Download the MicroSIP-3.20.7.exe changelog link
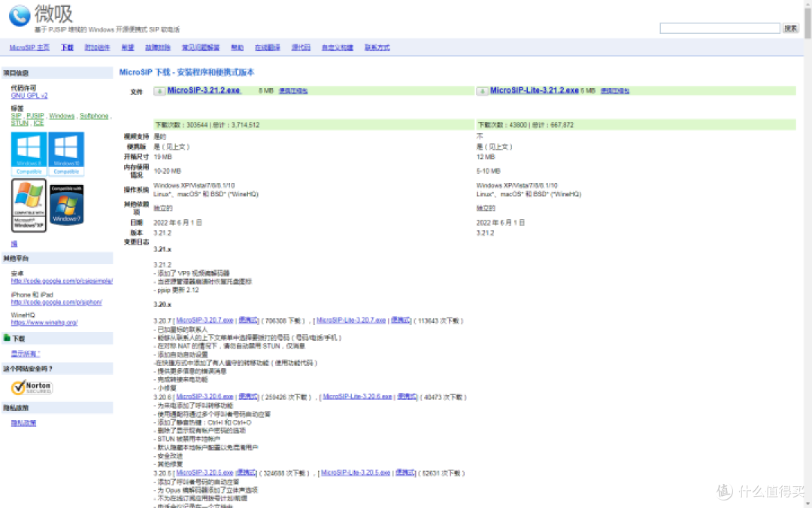 [205, 321]
